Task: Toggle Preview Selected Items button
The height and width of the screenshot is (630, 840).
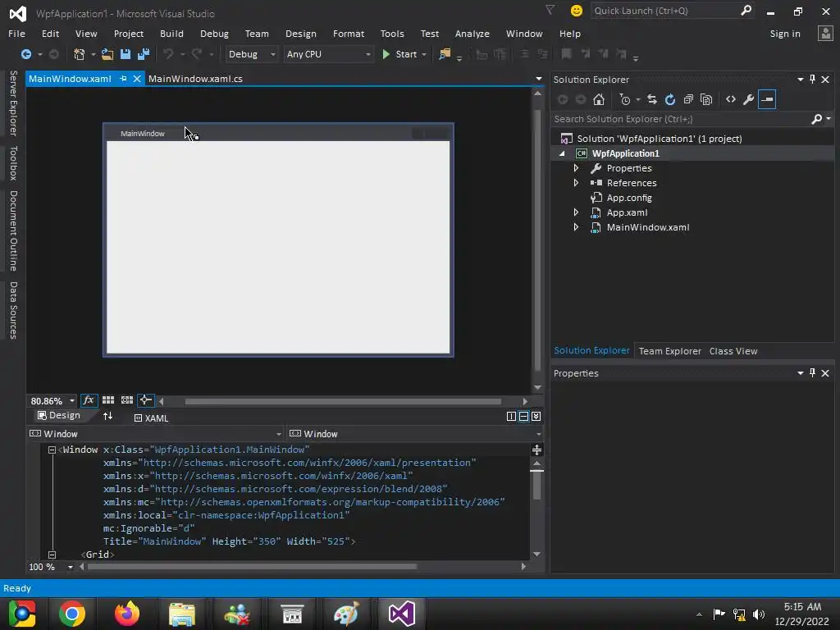Action: point(767,99)
